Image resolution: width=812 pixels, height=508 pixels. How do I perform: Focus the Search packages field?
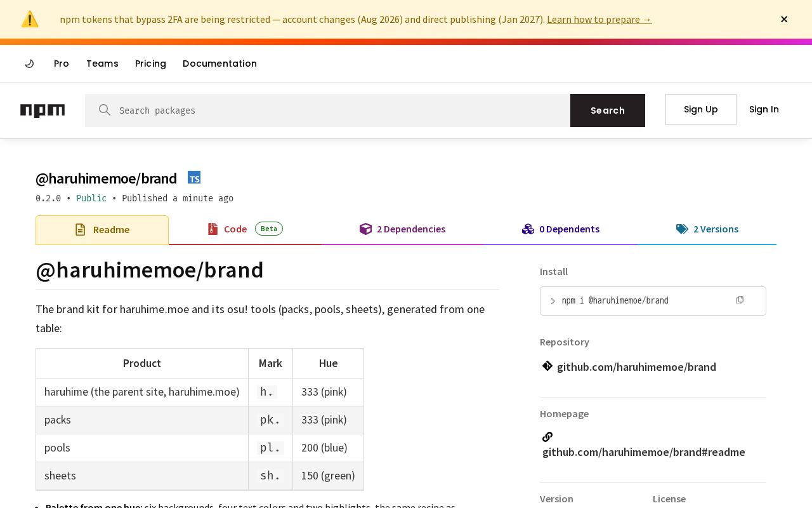click(x=327, y=110)
